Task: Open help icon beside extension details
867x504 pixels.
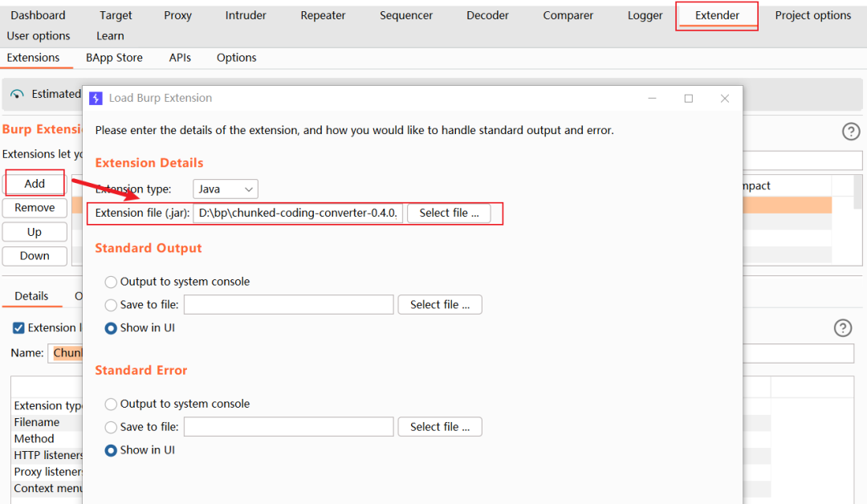Action: 843,327
